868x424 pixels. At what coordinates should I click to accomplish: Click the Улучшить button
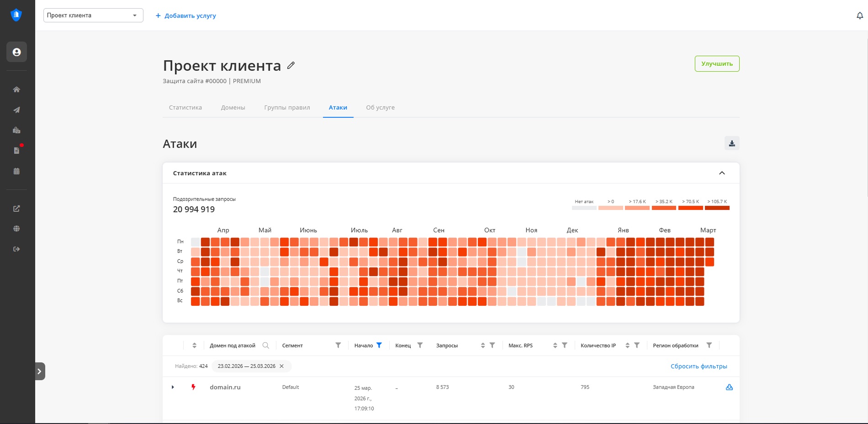(717, 64)
